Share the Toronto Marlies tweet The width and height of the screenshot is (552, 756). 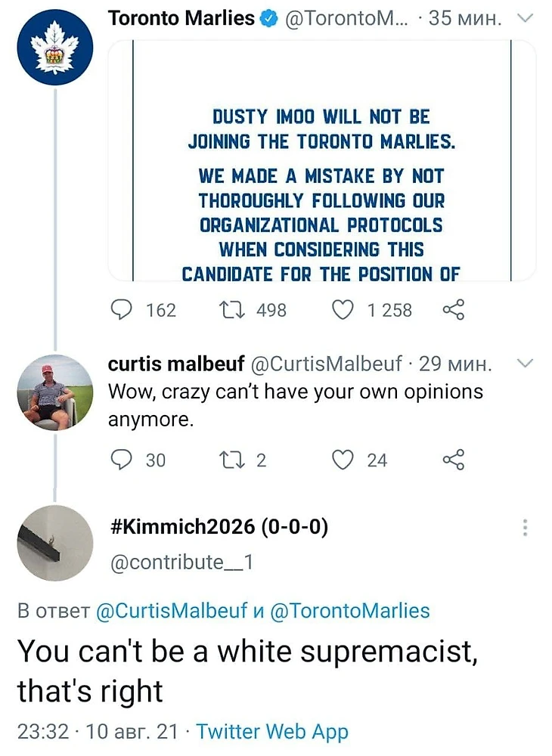(x=452, y=310)
